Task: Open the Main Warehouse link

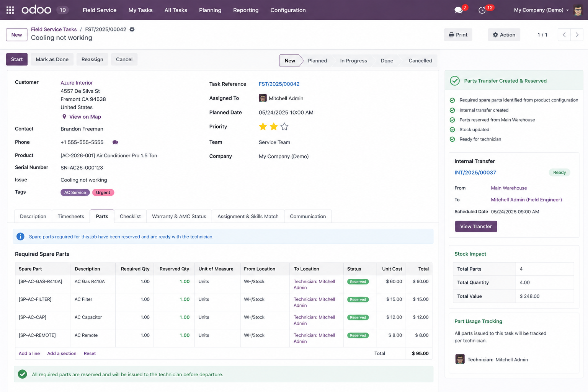Action: [509, 188]
